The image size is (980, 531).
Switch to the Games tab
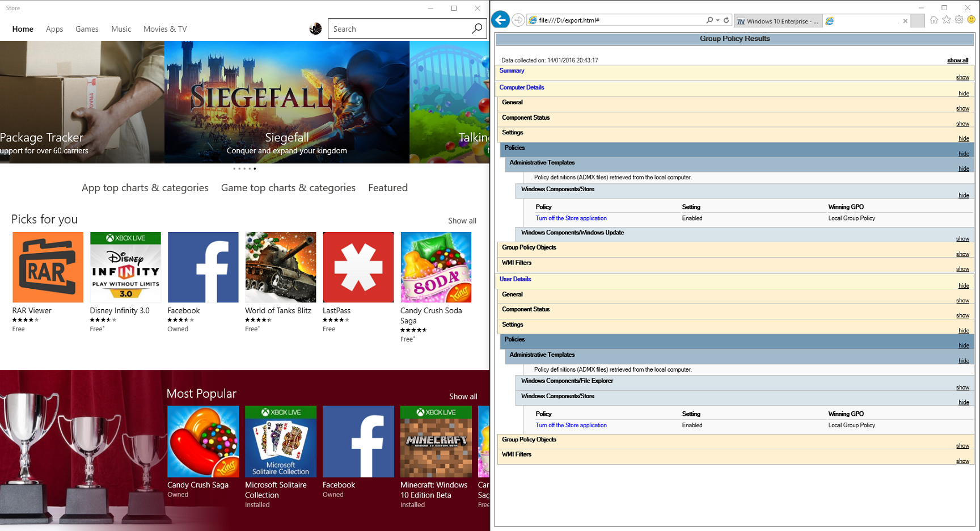pos(87,29)
